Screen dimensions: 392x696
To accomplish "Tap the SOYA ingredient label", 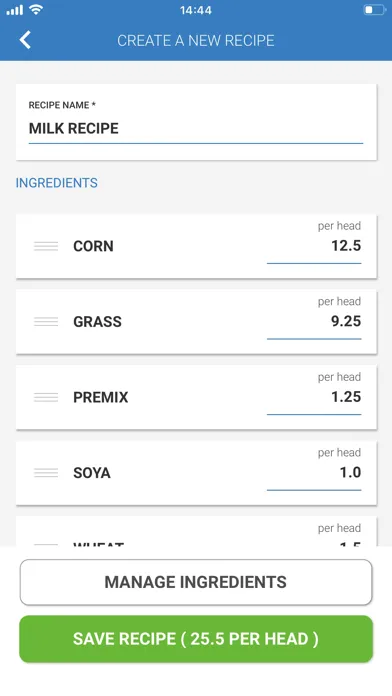I will [x=92, y=473].
